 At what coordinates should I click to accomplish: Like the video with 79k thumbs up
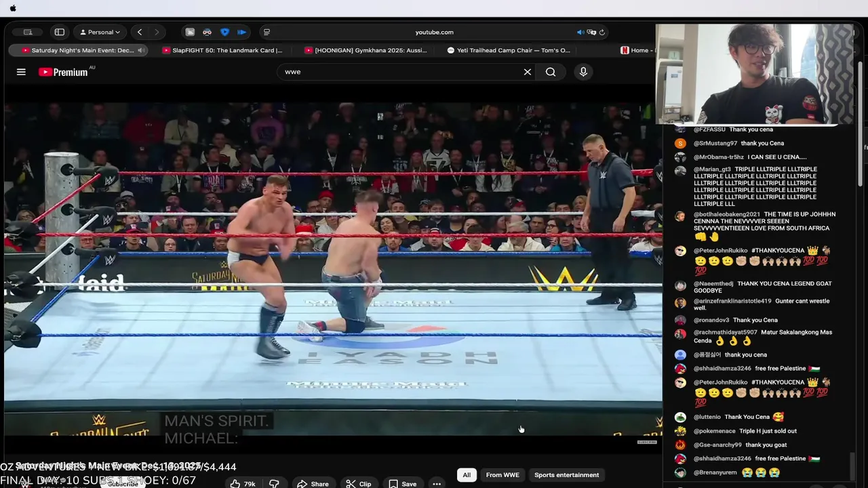243,483
